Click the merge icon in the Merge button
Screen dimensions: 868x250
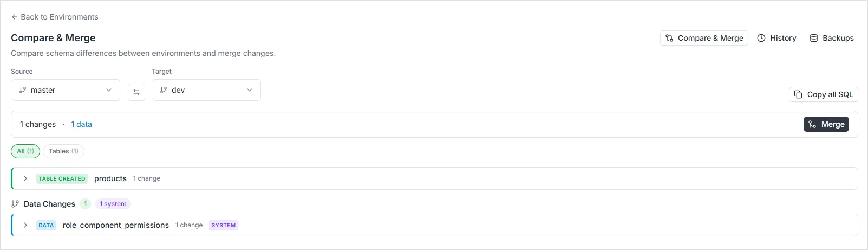(812, 124)
